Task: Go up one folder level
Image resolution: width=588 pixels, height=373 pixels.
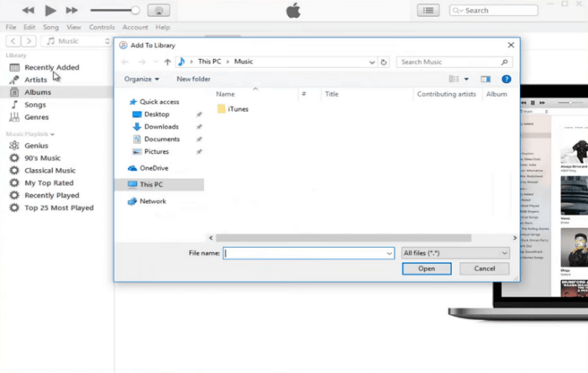Action: [167, 62]
